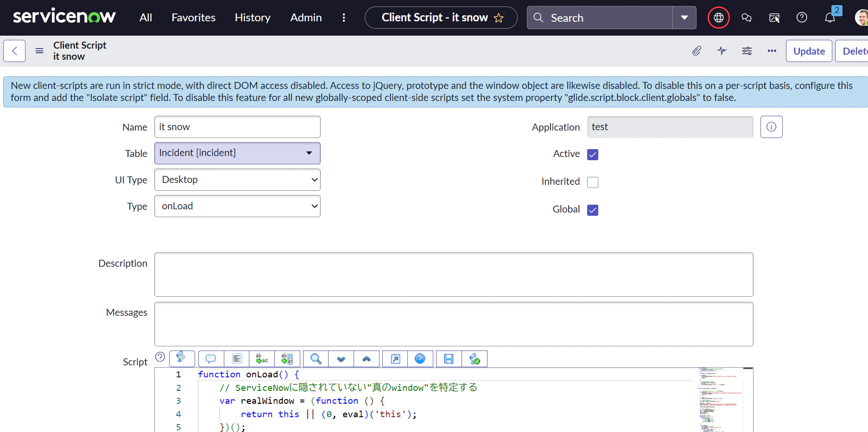This screenshot has height=432, width=868.
Task: Open the globe scope picker icon
Action: coord(718,18)
